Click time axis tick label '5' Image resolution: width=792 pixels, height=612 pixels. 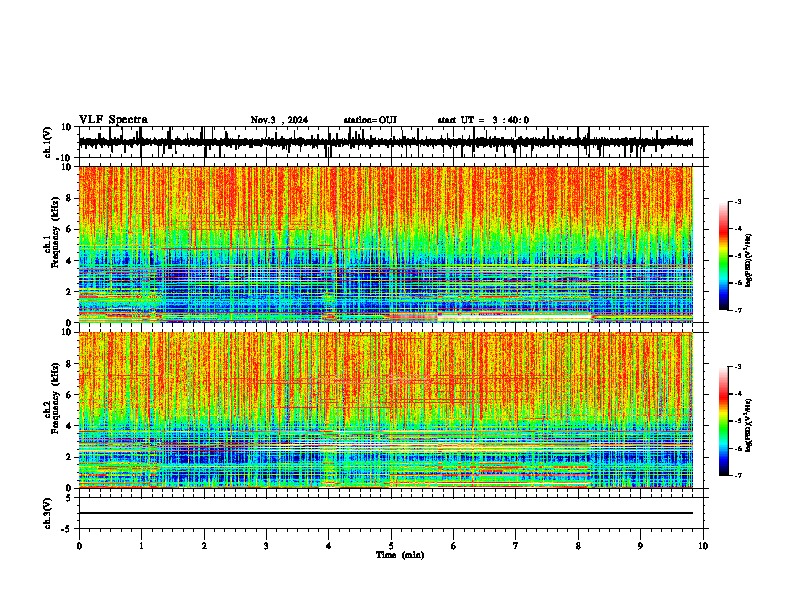(x=391, y=546)
